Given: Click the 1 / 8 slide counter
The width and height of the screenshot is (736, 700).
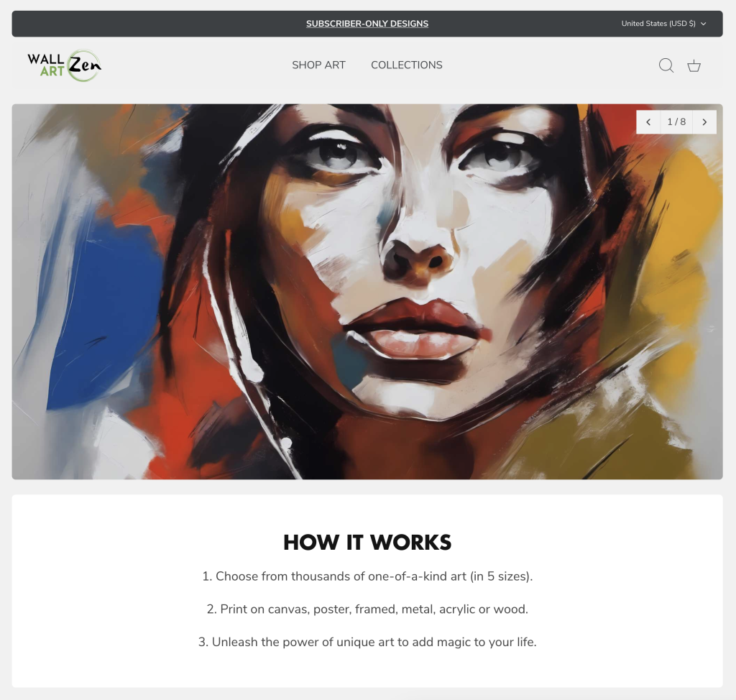Looking at the screenshot, I should click(676, 122).
